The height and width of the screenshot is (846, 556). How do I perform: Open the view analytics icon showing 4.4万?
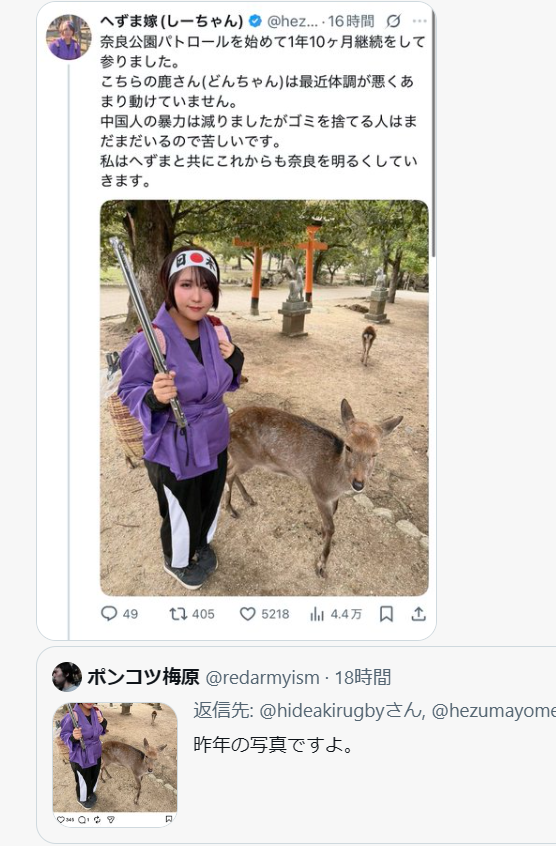(317, 614)
